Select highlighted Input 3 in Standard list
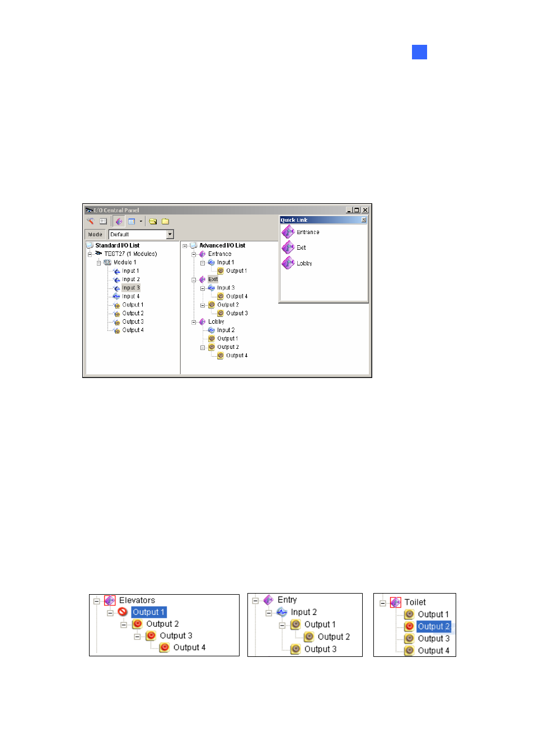 (131, 288)
